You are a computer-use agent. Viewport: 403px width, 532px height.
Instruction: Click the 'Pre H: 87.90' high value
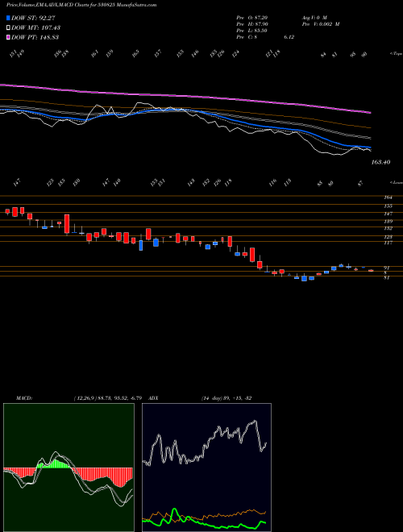click(252, 24)
